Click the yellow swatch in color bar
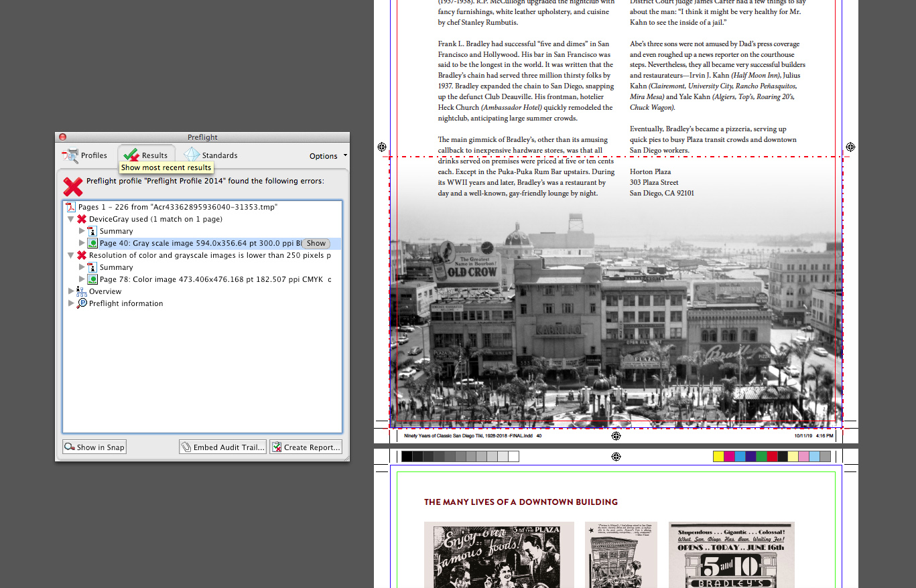The height and width of the screenshot is (588, 916). [718, 457]
